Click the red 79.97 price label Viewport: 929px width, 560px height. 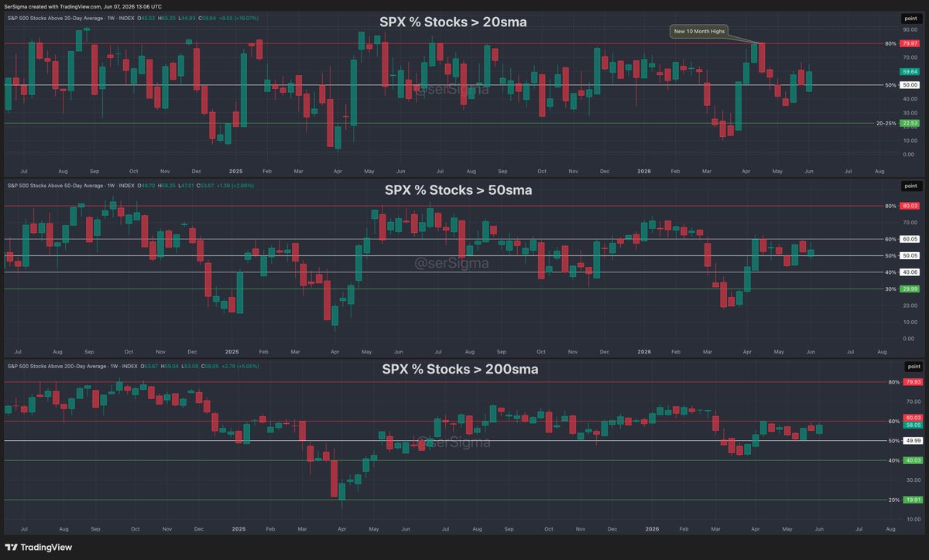pos(909,43)
